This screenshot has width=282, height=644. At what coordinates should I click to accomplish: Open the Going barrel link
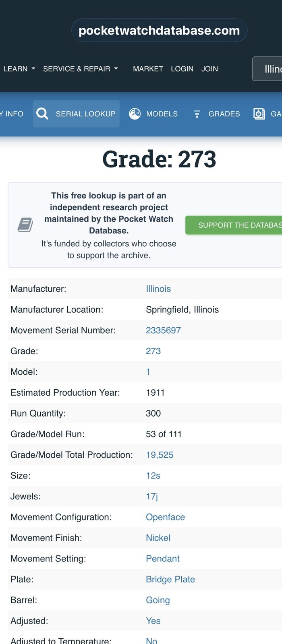(x=158, y=600)
